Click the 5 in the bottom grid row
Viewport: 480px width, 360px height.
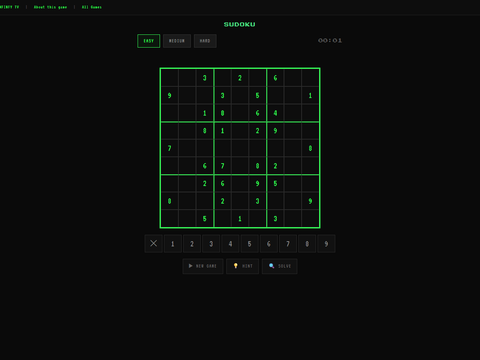(205, 219)
